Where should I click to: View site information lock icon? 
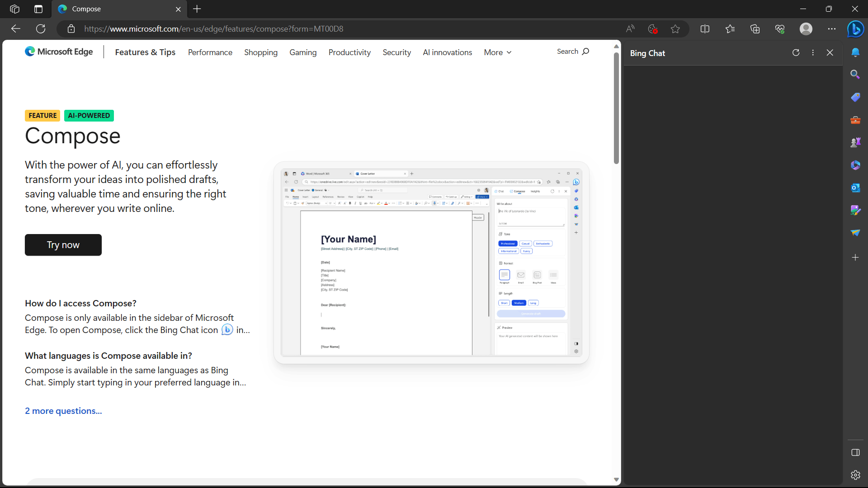71,29
